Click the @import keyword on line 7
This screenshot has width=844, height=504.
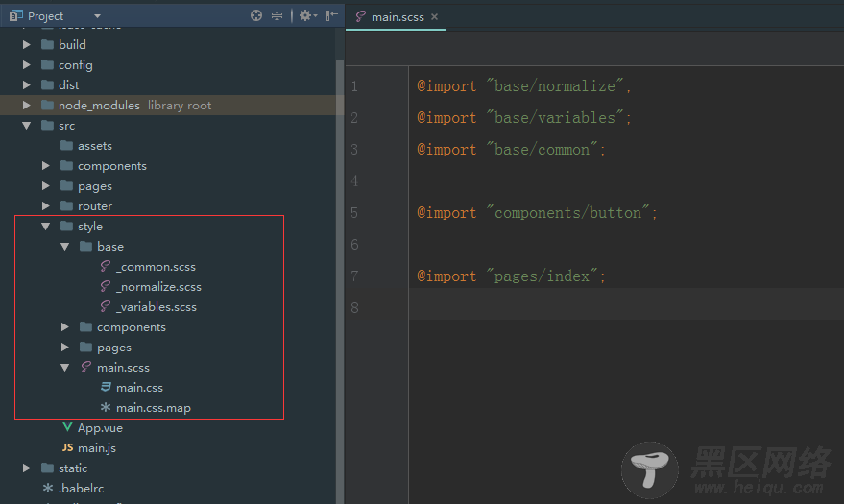pos(446,276)
